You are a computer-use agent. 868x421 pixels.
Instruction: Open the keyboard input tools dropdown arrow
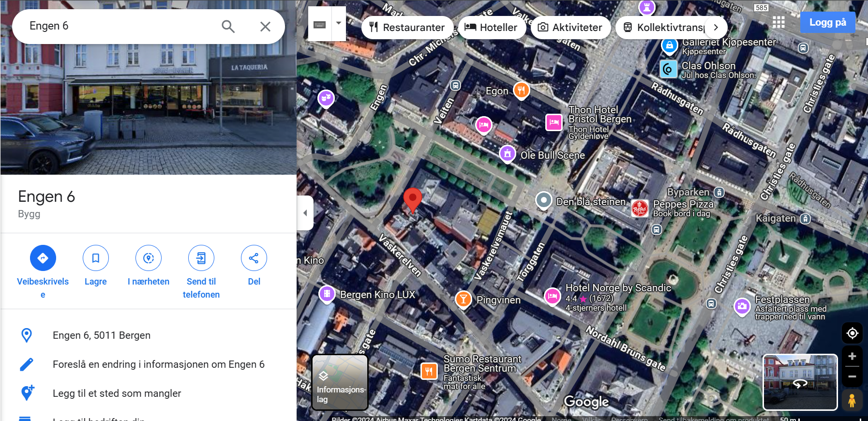click(x=339, y=23)
